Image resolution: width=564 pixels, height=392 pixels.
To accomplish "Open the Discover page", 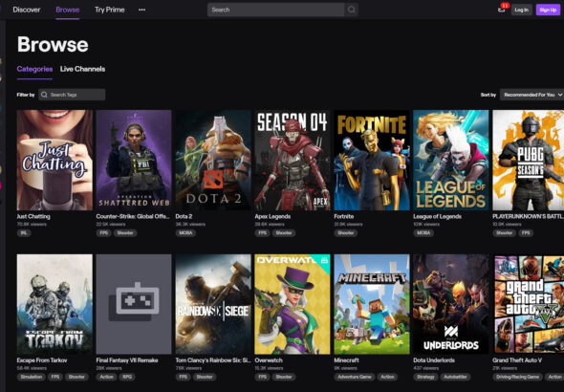I will coord(26,10).
